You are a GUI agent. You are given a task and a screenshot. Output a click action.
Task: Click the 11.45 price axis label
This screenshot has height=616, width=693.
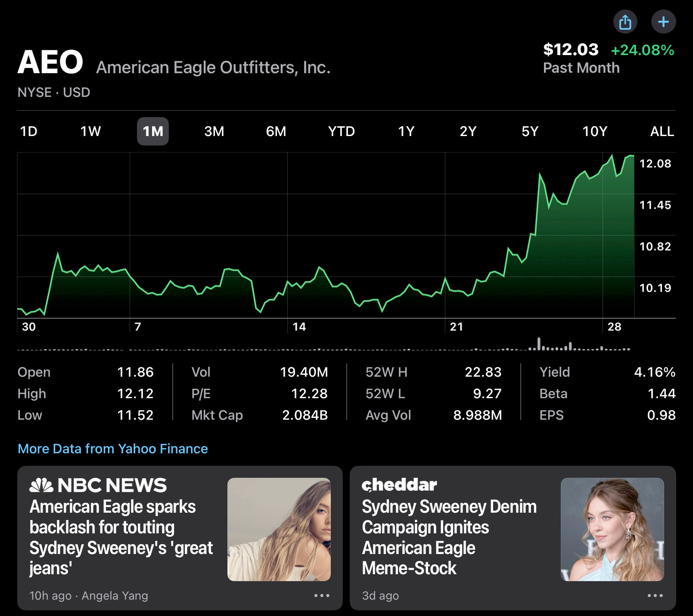point(655,205)
